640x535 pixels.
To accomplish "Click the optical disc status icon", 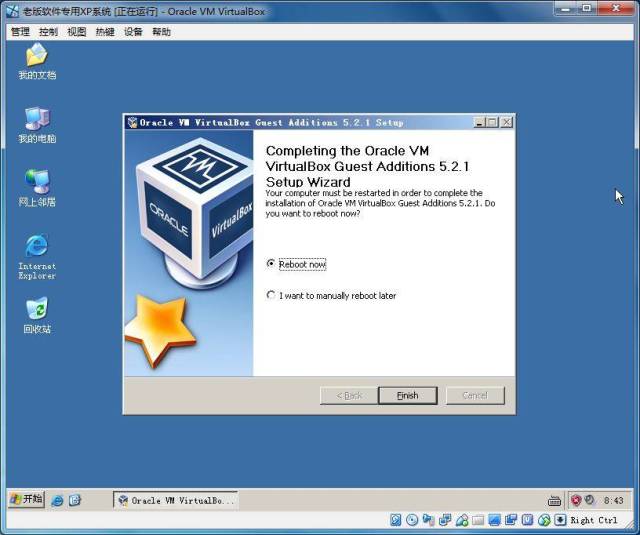I will (412, 519).
